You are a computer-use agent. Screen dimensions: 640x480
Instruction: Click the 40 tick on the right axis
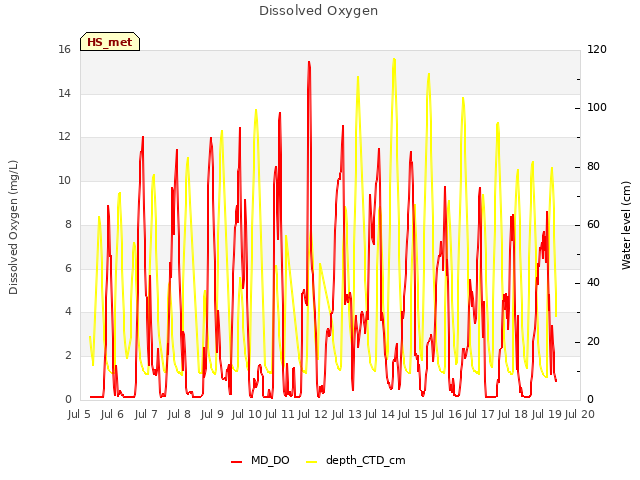point(593,282)
